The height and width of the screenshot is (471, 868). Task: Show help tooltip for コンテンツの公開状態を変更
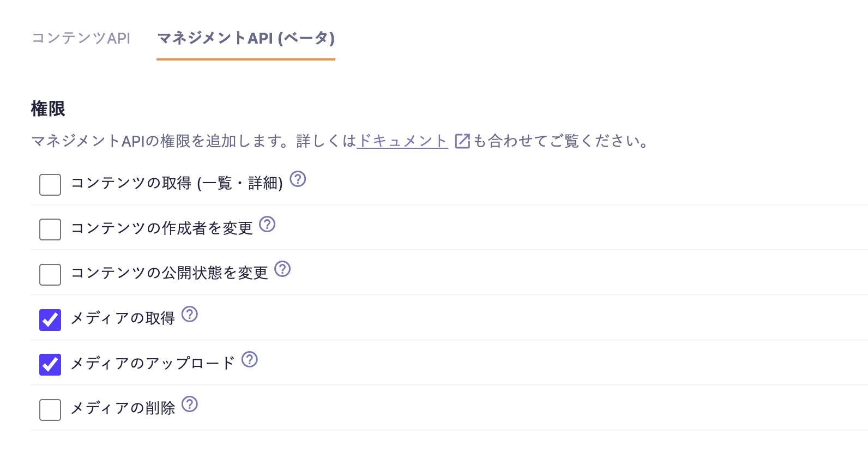pyautogui.click(x=282, y=269)
